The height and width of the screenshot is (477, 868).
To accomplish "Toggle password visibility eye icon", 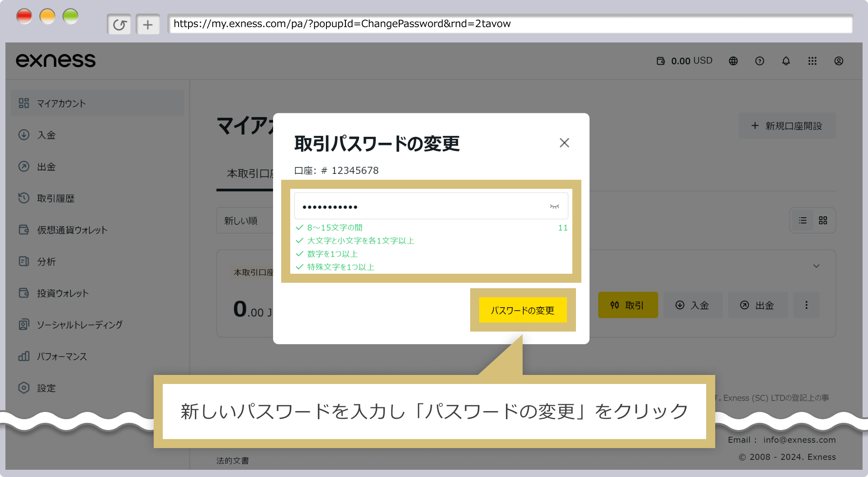I will [554, 206].
